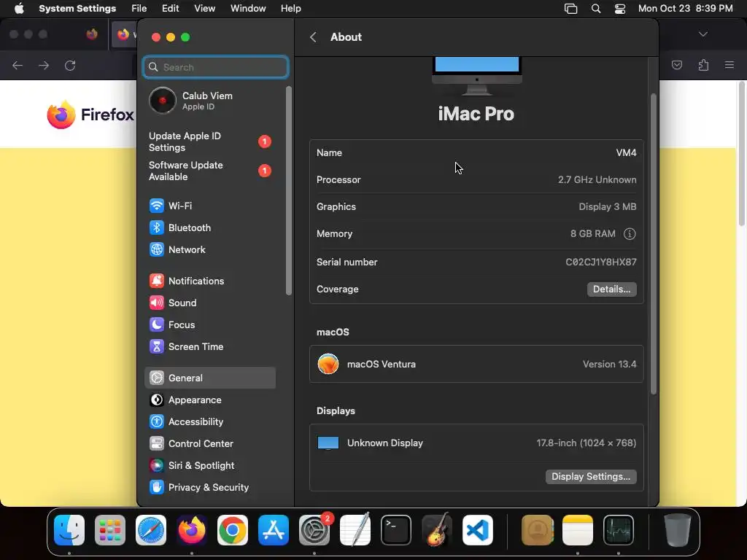Show memory info via the info icon

pos(630,234)
